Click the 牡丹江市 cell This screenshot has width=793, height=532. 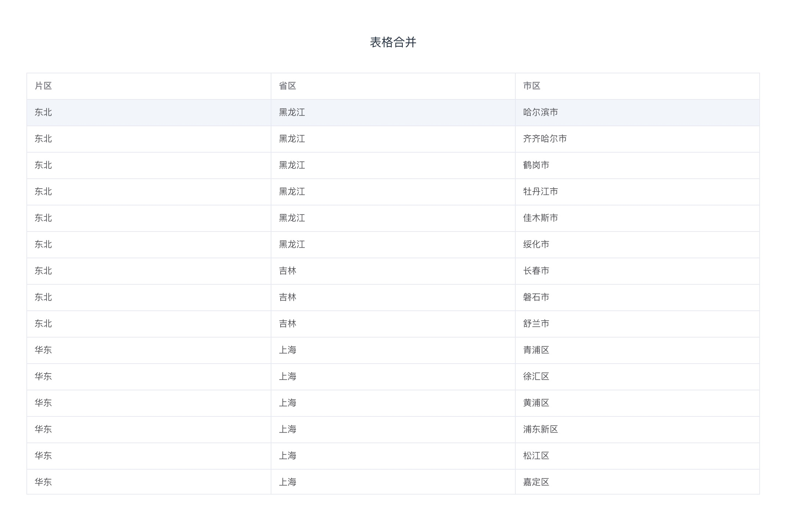coord(540,192)
